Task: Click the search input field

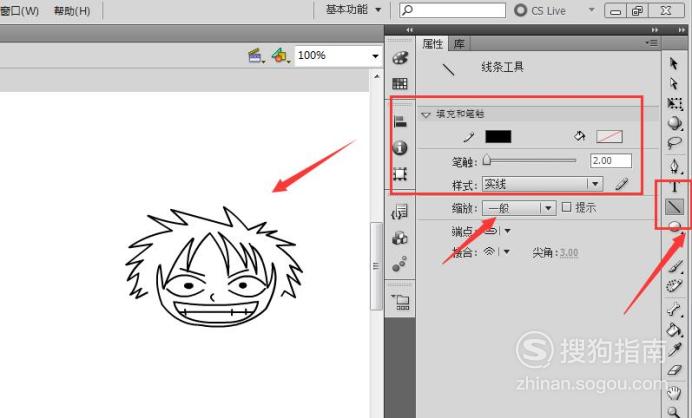Action: point(453,10)
